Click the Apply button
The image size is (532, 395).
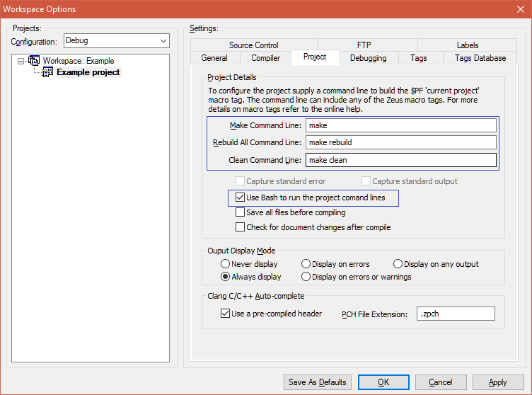[497, 382]
